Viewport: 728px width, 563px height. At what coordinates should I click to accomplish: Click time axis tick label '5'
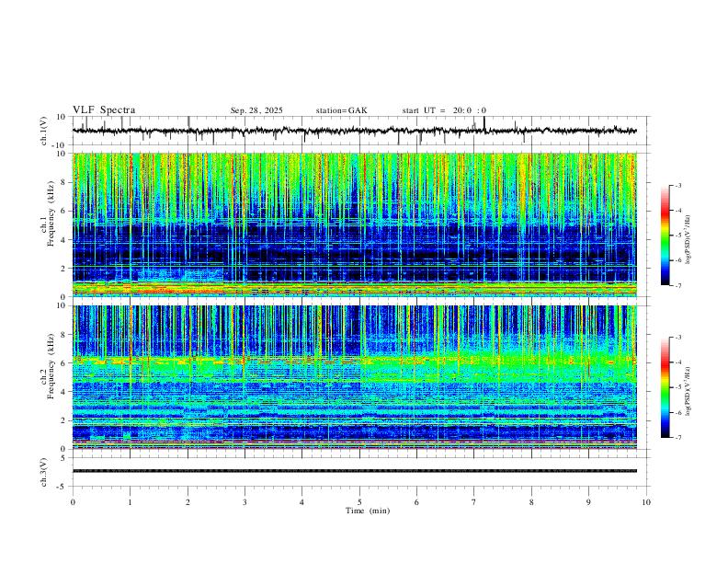[359, 502]
